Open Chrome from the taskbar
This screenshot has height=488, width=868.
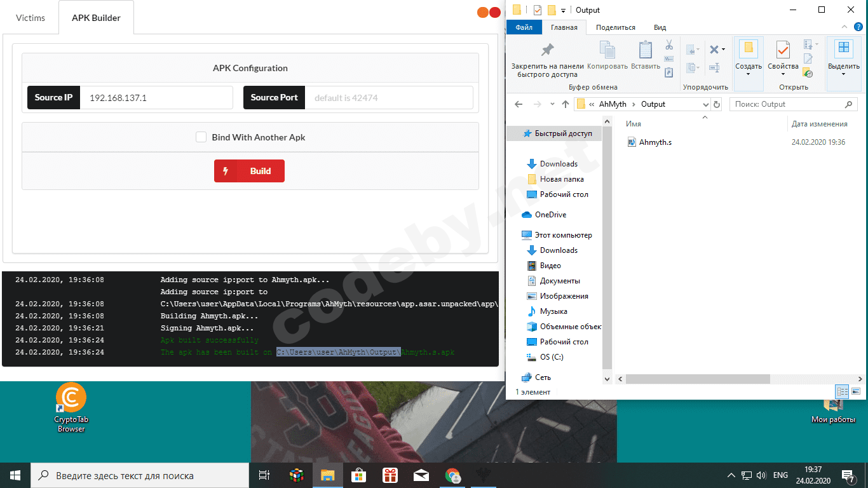(452, 475)
